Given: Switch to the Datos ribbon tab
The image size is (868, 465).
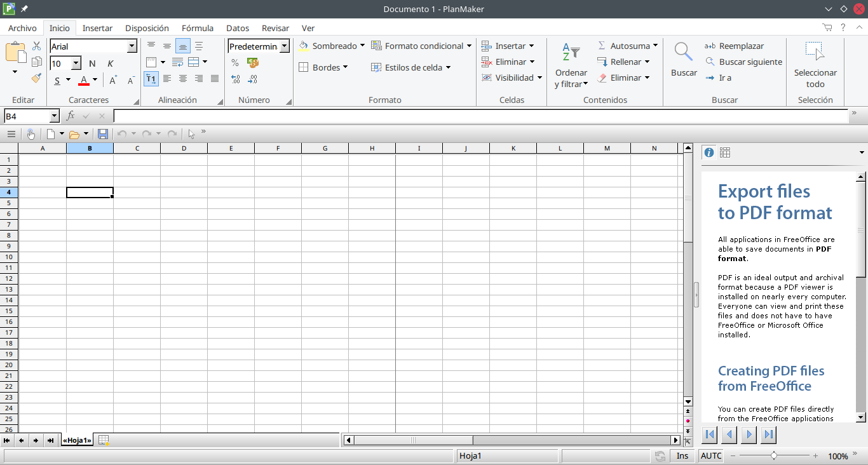Looking at the screenshot, I should [238, 28].
